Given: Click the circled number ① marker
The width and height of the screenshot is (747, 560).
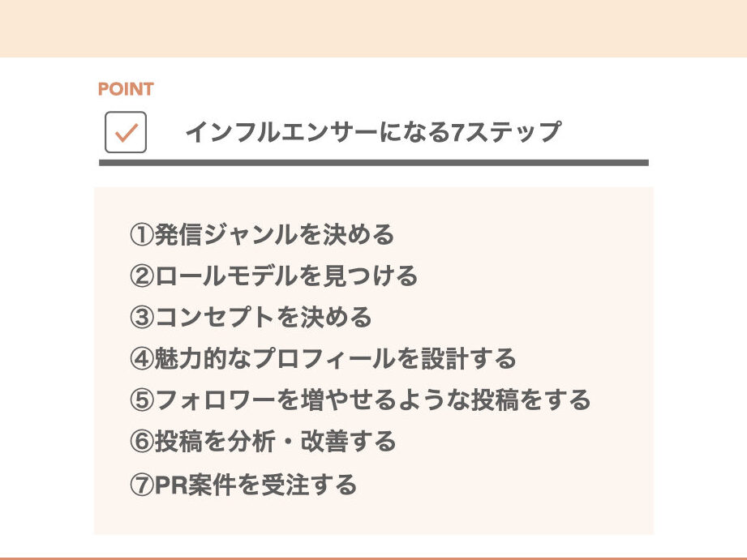Looking at the screenshot, I should [141, 235].
